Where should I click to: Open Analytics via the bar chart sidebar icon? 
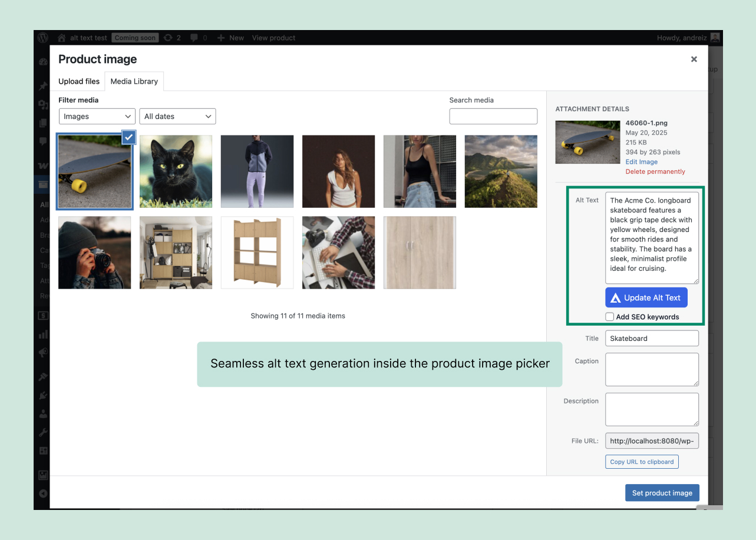(42, 334)
